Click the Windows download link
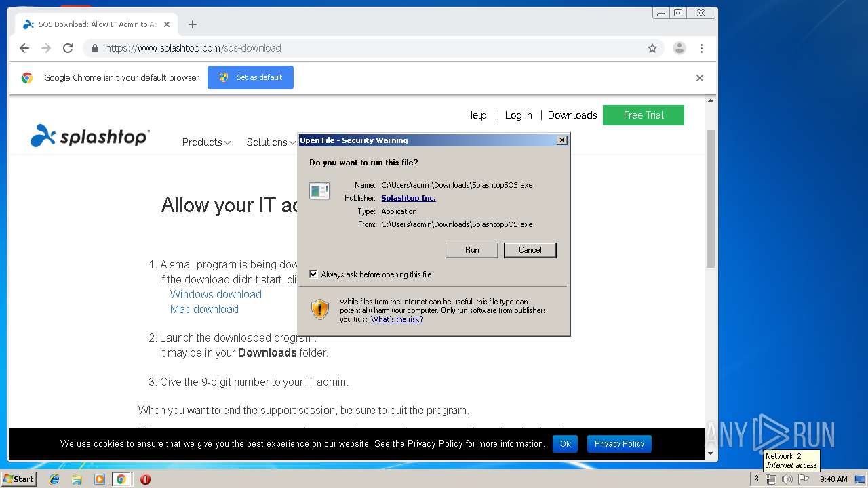Image resolution: width=868 pixels, height=488 pixels. 216,294
